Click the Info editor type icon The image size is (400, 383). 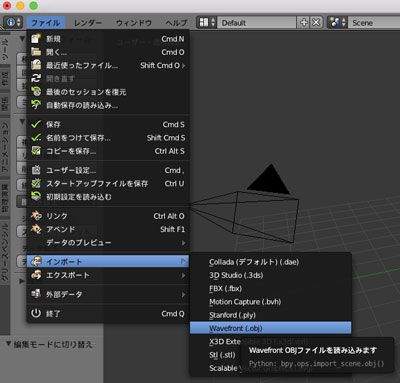click(x=13, y=23)
